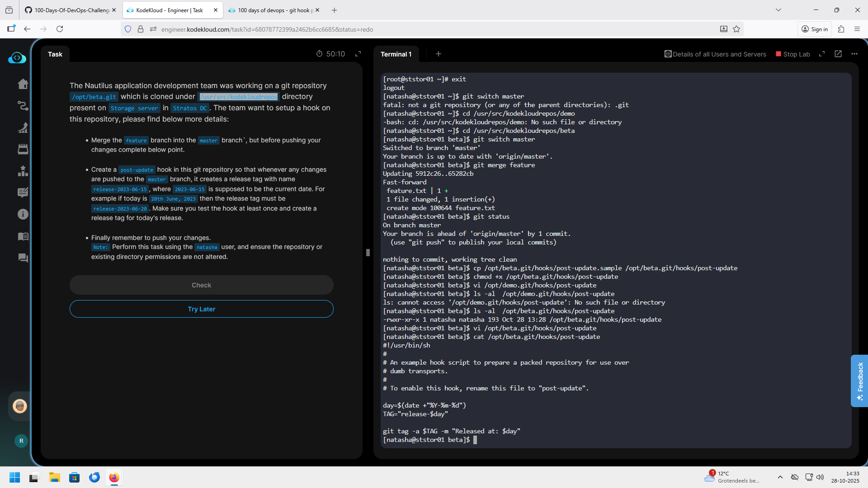Click the learning path route icon in sidebar
Viewport: 868px width, 488px height.
click(x=23, y=106)
